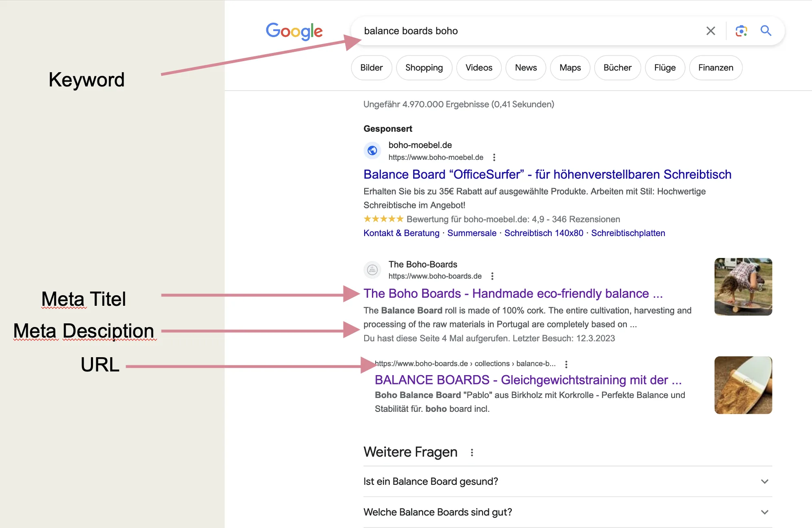Open the Kontakt & Beratung sitelink
The width and height of the screenshot is (812, 528).
tap(401, 233)
